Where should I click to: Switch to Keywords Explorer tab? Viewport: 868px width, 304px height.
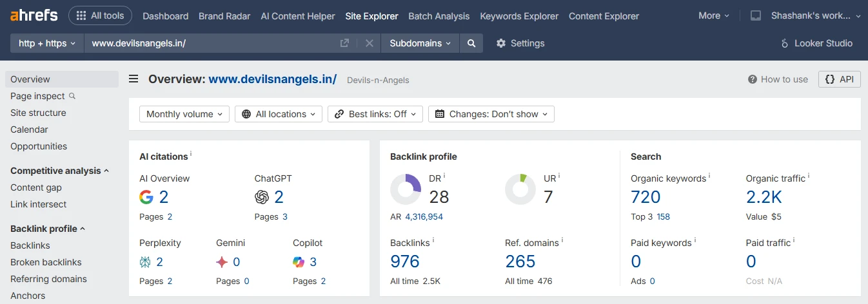(519, 16)
